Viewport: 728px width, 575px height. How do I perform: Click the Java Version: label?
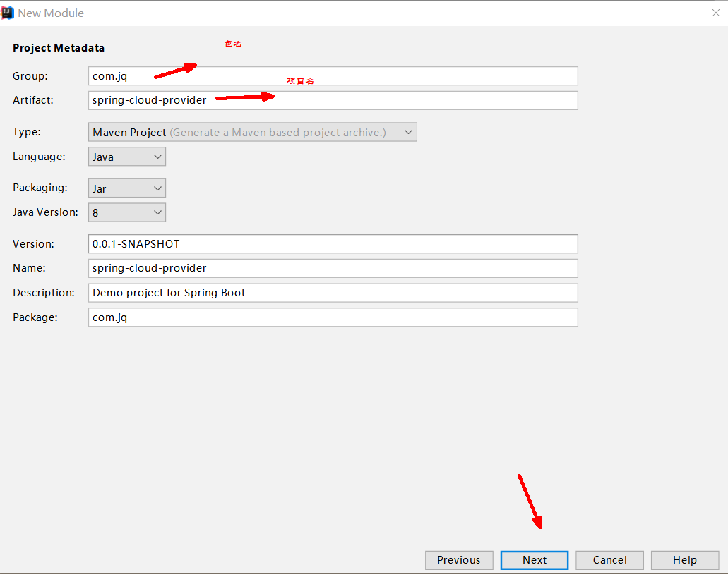(x=45, y=212)
